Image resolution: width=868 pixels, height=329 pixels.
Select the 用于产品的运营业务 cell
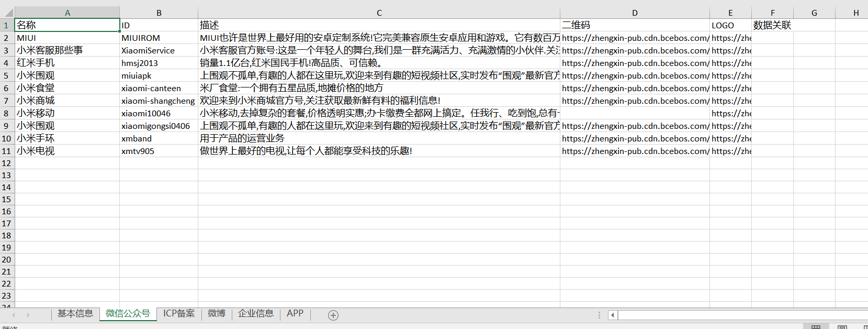[x=379, y=138]
